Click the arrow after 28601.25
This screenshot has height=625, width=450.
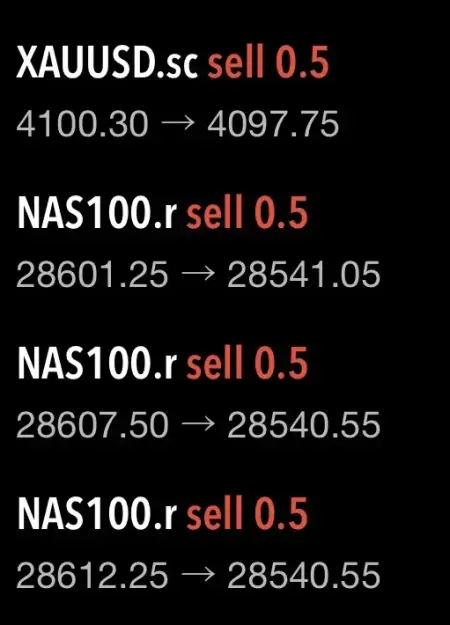click(198, 274)
